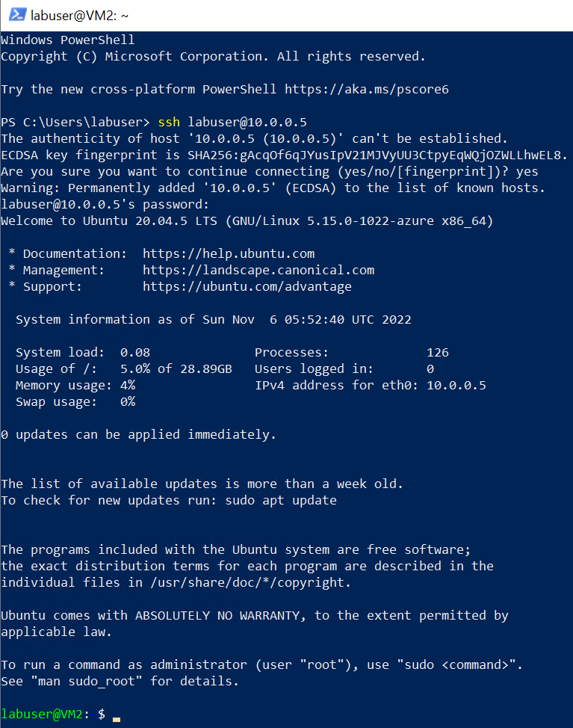
Task: Click the ECDSA key fingerprint line
Action: tap(284, 155)
